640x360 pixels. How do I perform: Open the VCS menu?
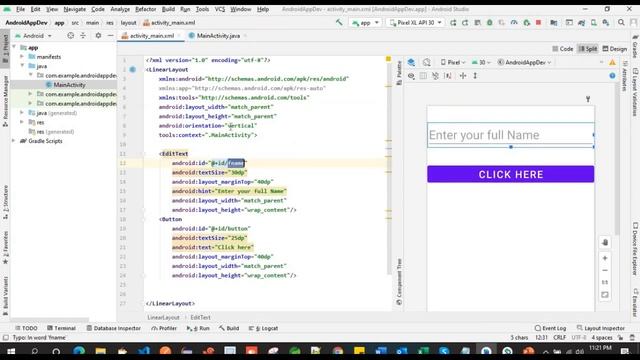220,9
